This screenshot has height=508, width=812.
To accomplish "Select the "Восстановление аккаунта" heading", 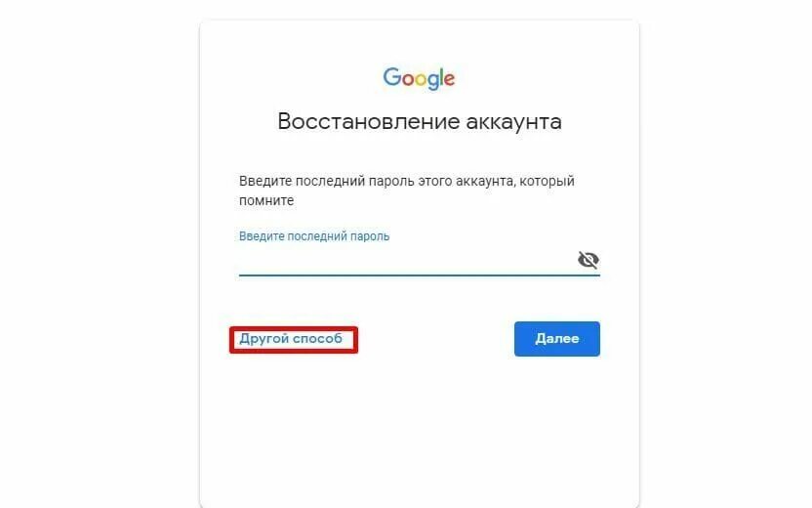I will click(x=420, y=122).
